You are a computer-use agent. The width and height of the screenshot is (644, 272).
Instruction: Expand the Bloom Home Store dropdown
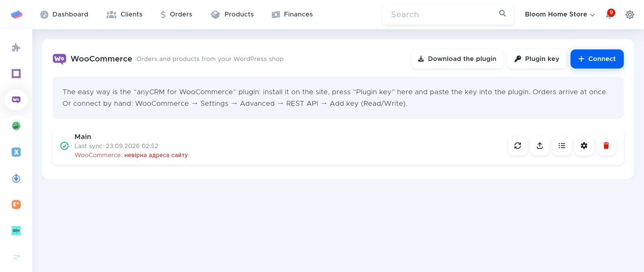pyautogui.click(x=559, y=15)
